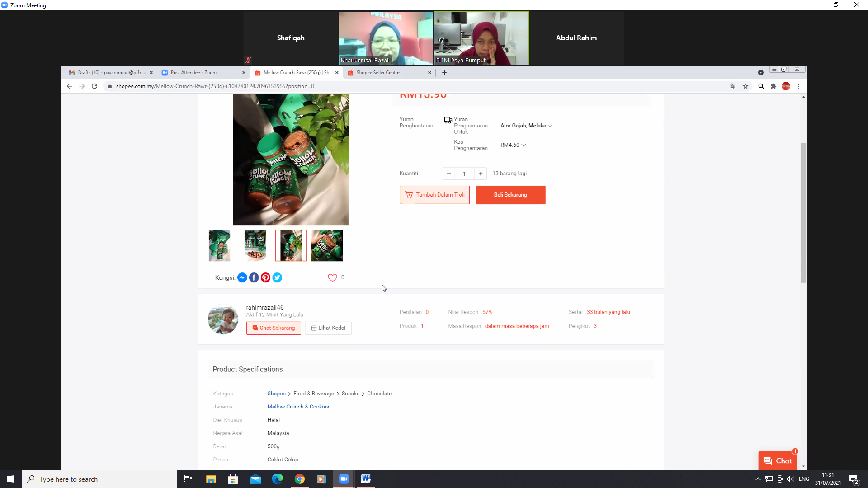Go back in browser history
The image size is (868, 488).
click(x=69, y=86)
